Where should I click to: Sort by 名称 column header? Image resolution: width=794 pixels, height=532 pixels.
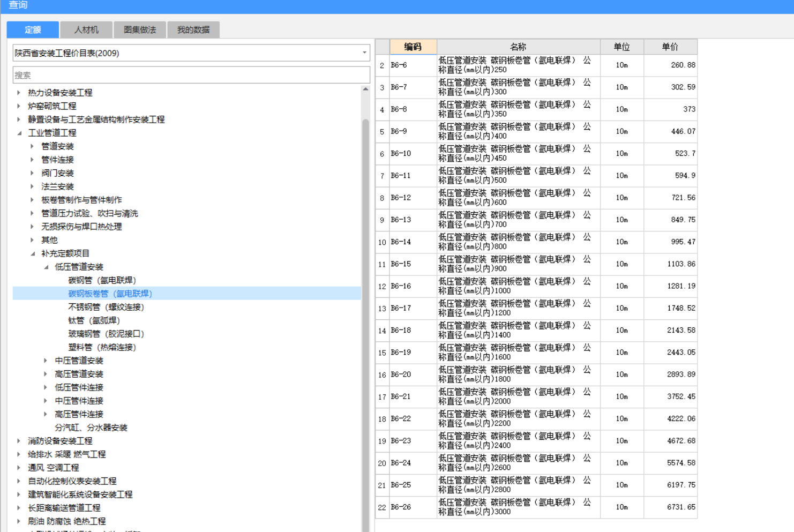click(x=518, y=47)
